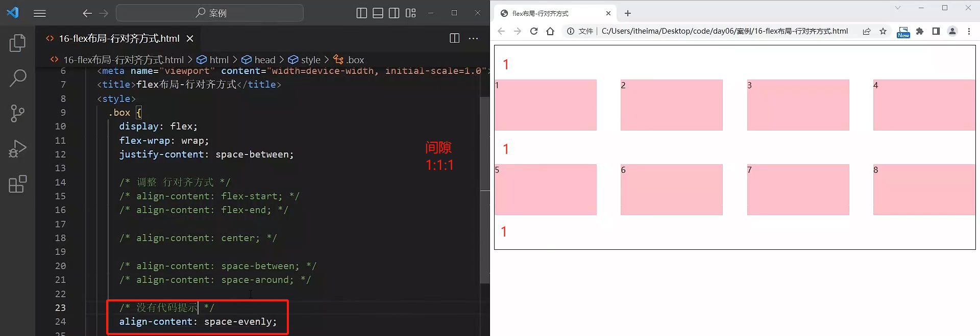Click the flex-wrap: wrap code line
Image resolution: width=980 pixels, height=336 pixels.
point(164,140)
